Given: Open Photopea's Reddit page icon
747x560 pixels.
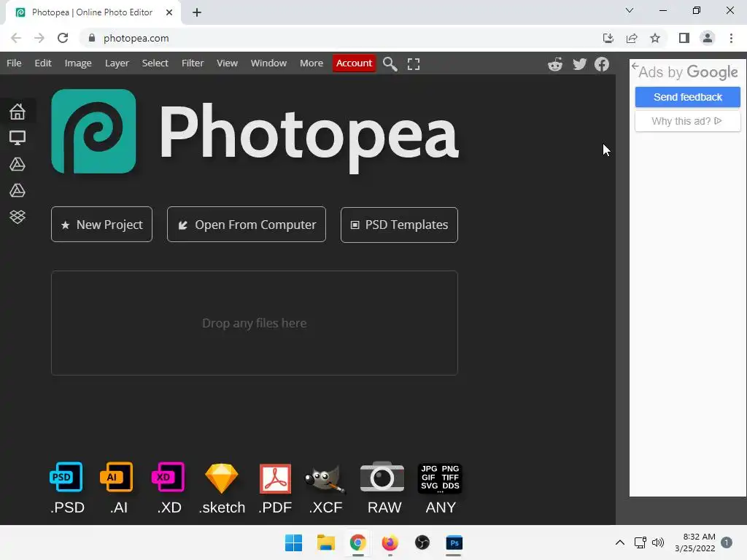Looking at the screenshot, I should pos(555,64).
